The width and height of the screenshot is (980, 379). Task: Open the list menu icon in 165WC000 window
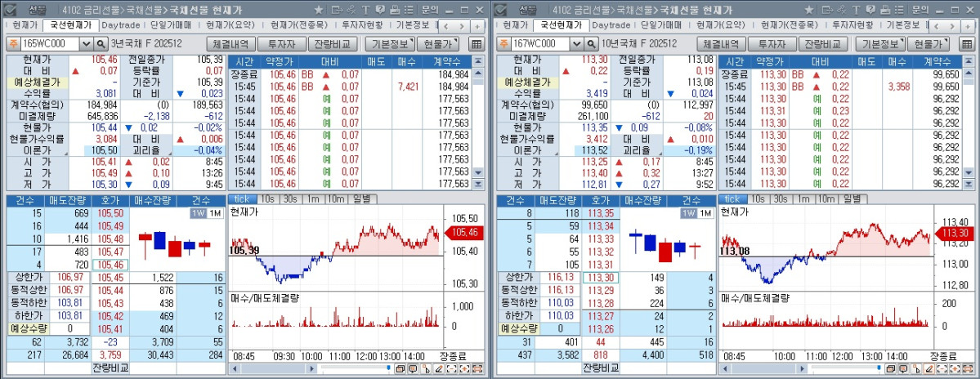point(409,10)
